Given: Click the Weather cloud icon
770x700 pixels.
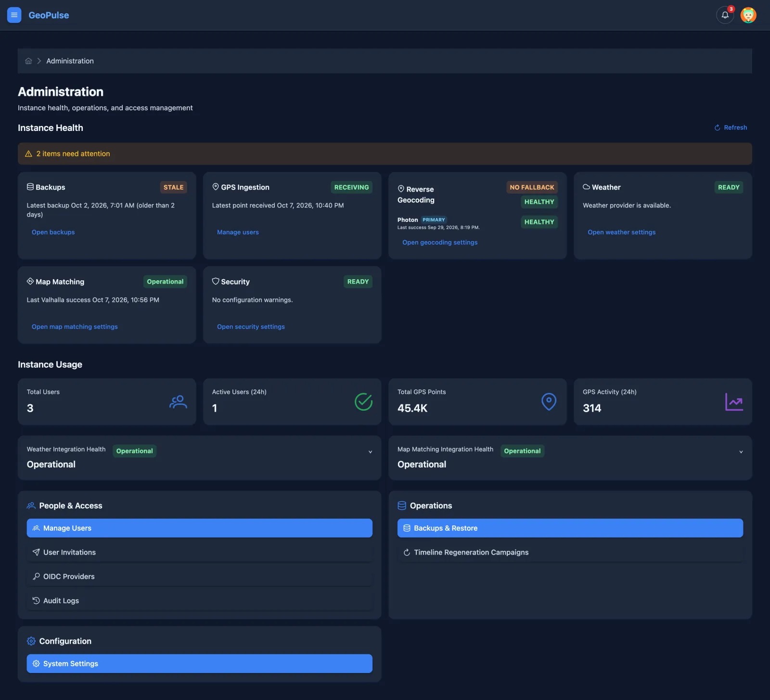Looking at the screenshot, I should pos(586,187).
